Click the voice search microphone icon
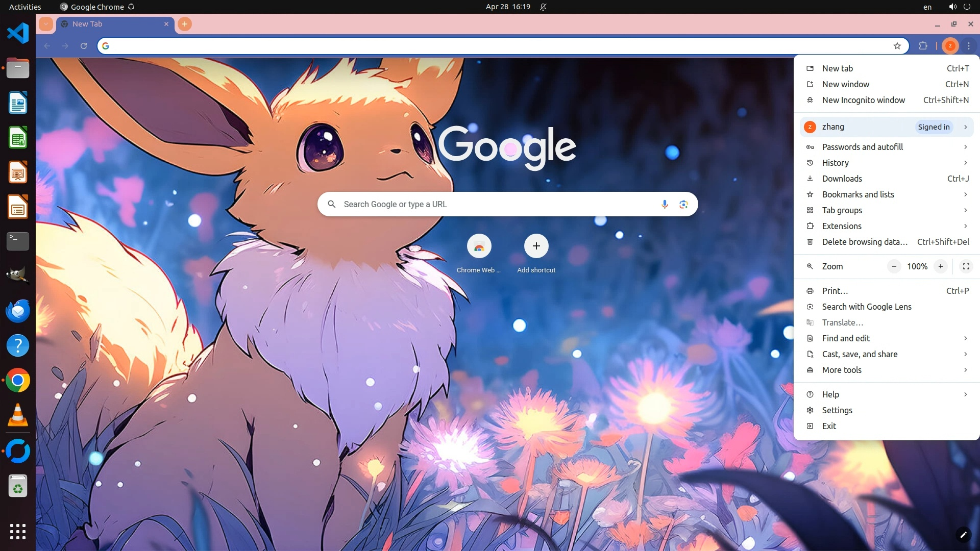980x551 pixels. click(665, 204)
